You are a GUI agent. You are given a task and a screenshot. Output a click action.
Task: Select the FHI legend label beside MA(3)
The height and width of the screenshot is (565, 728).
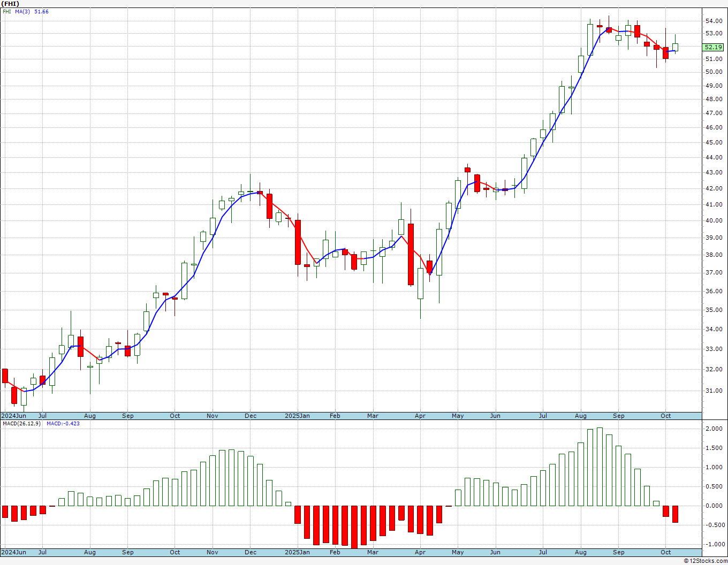6,11
